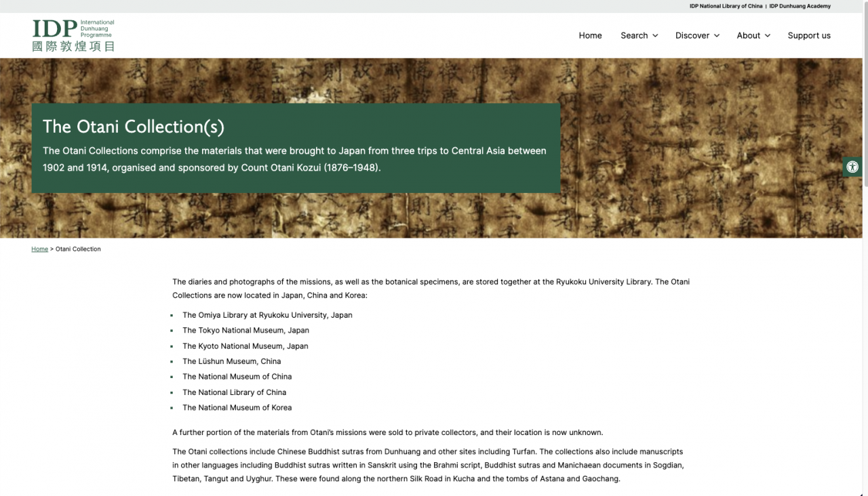
Task: Click the Chinese characters under the IDP logo
Action: coord(73,46)
